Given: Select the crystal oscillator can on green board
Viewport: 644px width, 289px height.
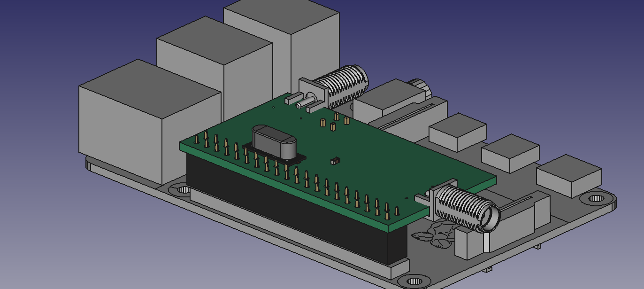Looking at the screenshot, I should (x=274, y=141).
